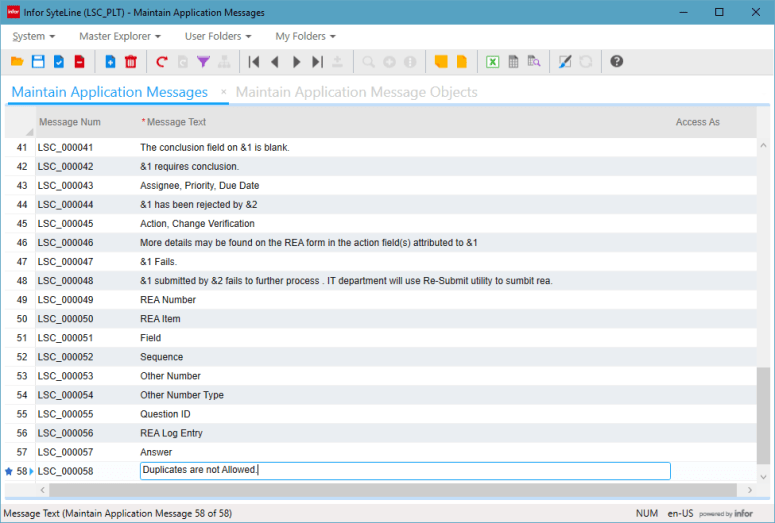Select cell '&1 Fails.'

coord(405,262)
